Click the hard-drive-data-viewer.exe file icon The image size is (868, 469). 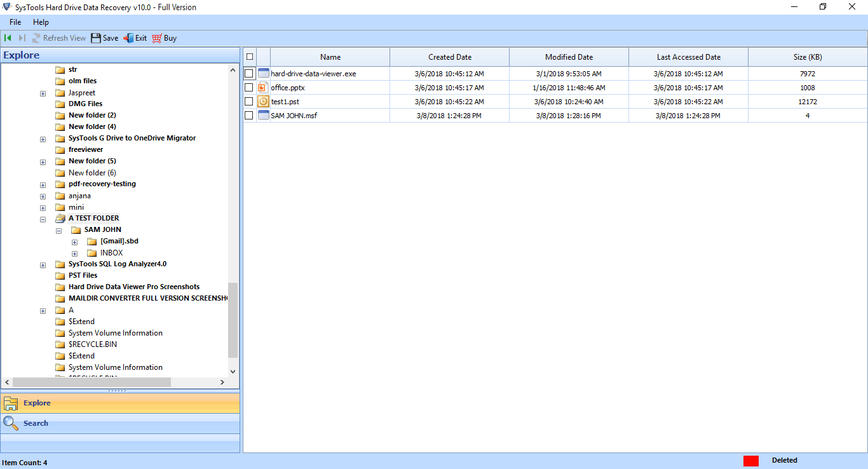[263, 74]
